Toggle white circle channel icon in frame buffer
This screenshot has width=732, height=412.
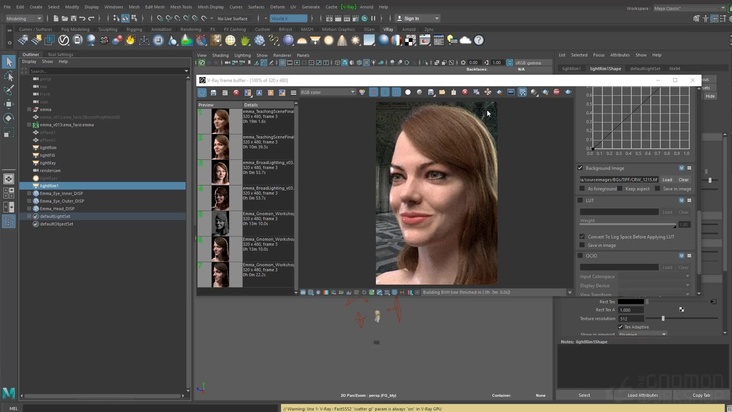(x=408, y=92)
